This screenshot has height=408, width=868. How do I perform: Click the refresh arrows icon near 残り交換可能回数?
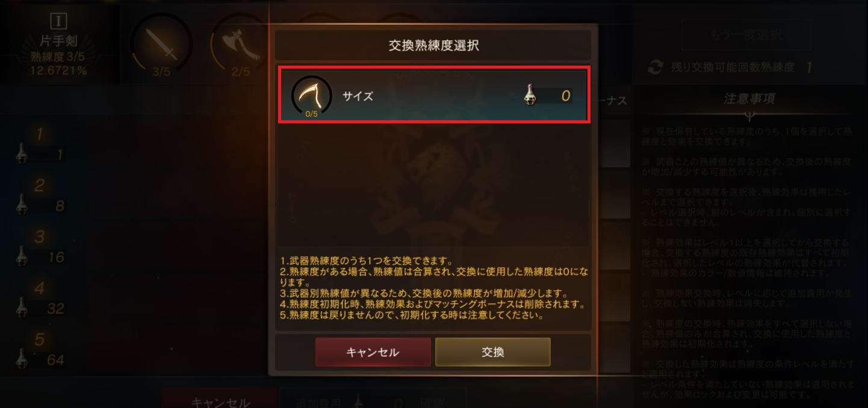click(655, 67)
